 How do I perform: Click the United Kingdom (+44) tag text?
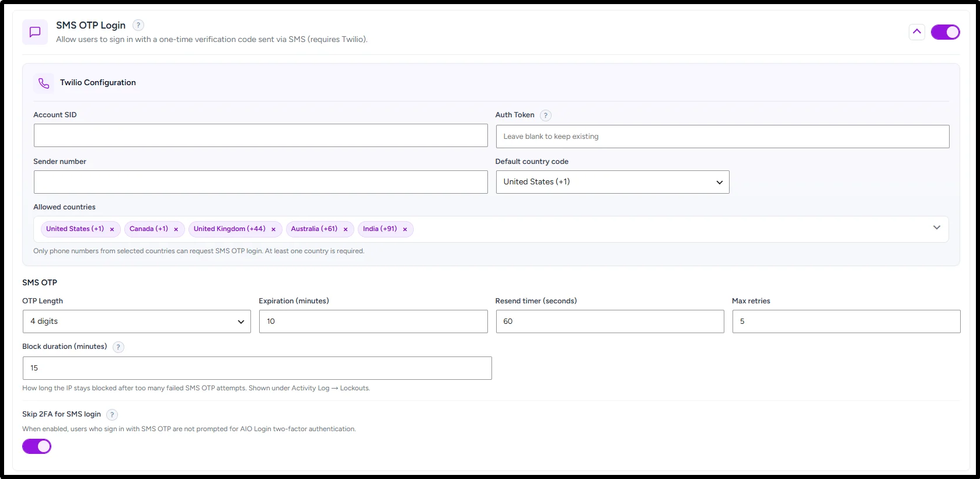[229, 229]
